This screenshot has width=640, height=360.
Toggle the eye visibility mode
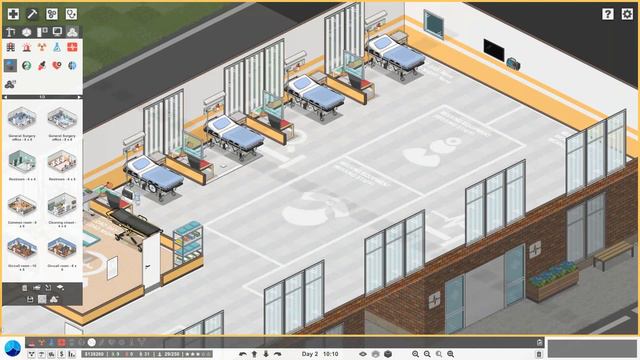tap(362, 354)
